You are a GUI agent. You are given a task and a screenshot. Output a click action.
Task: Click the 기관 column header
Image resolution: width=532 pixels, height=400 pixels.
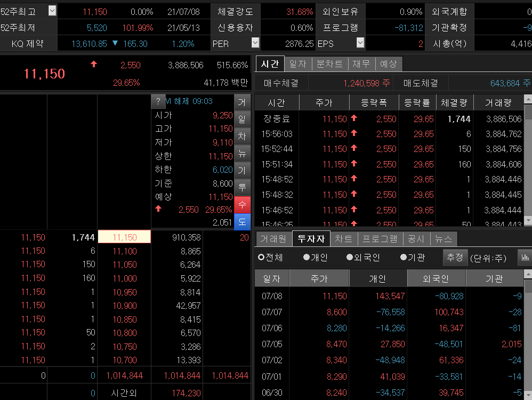(494, 278)
